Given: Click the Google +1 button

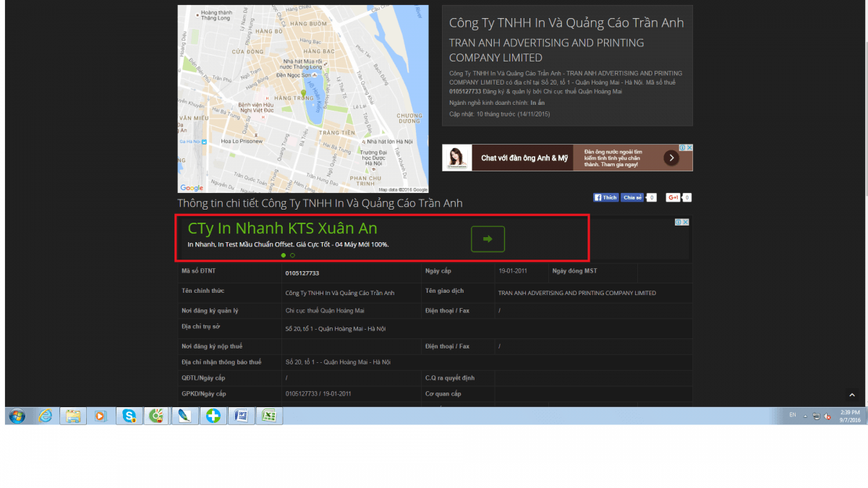Looking at the screenshot, I should (673, 197).
